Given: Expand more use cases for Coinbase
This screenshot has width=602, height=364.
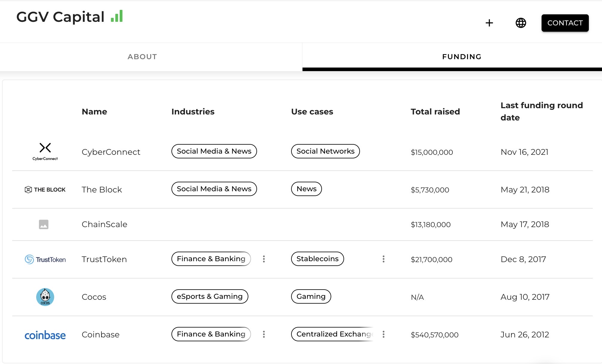Looking at the screenshot, I should (x=383, y=334).
